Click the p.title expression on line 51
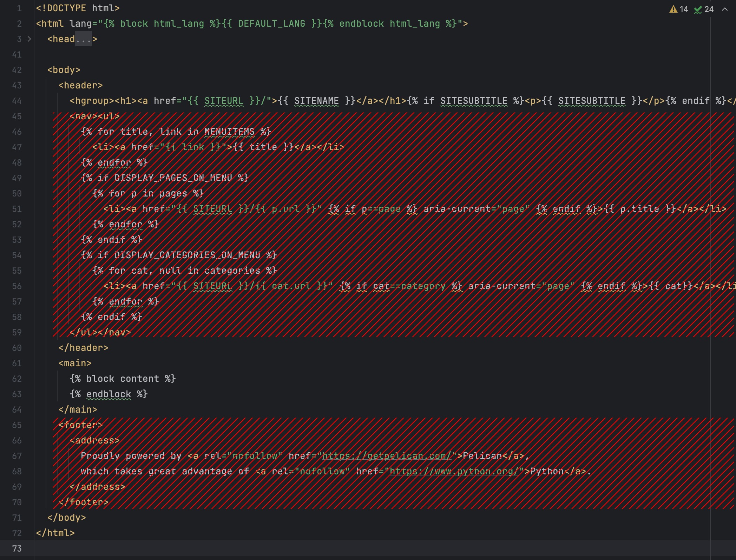The image size is (736, 560). pos(640,209)
